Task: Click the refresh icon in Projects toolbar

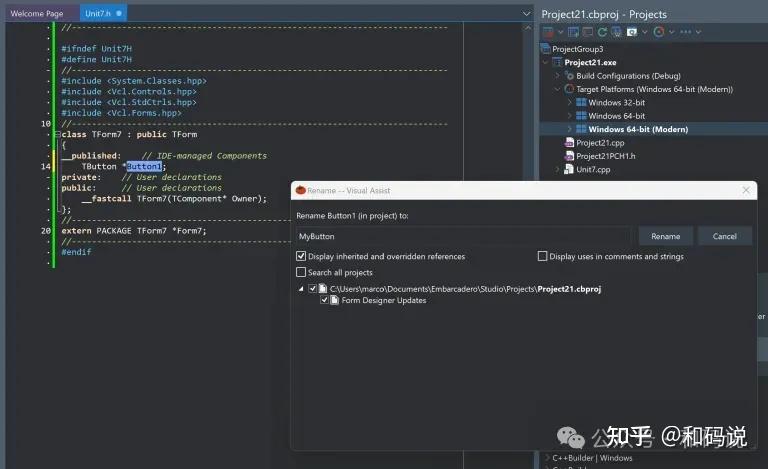Action: (x=602, y=32)
